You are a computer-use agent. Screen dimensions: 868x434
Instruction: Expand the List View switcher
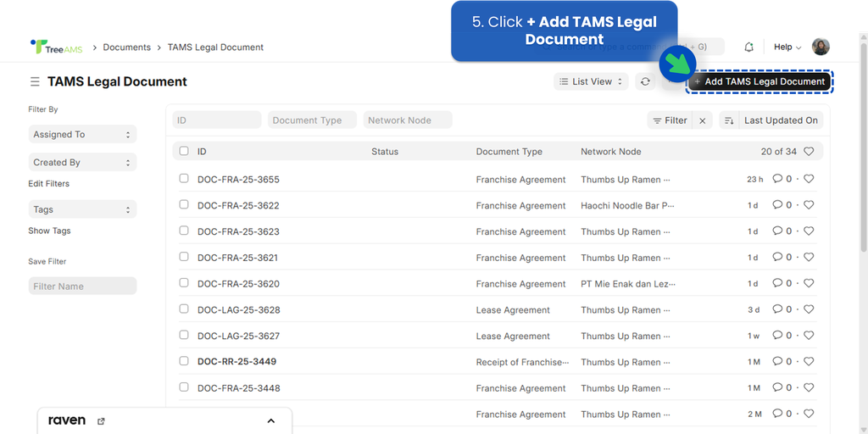click(x=591, y=81)
